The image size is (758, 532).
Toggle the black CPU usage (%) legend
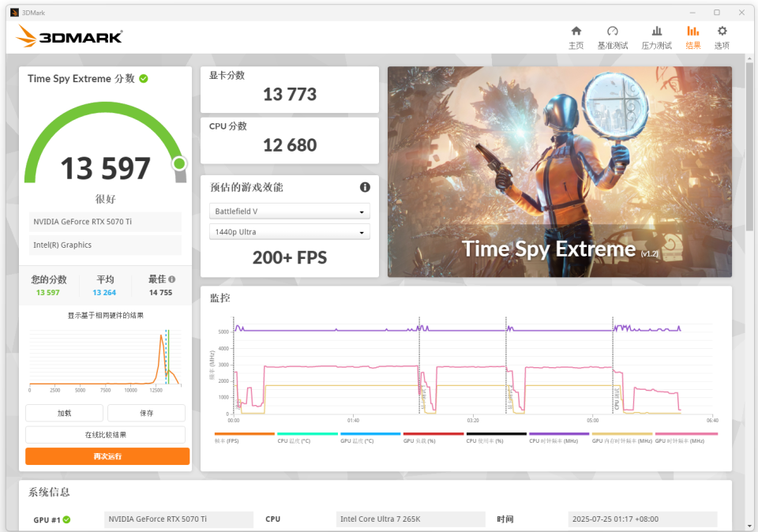click(496, 438)
